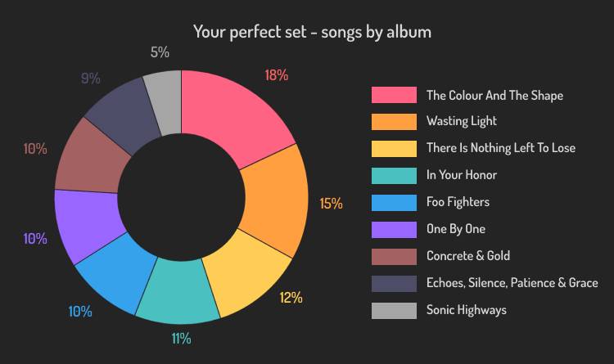Toggle the Foo Fighters legend label
This screenshot has width=614, height=364.
[x=458, y=202]
